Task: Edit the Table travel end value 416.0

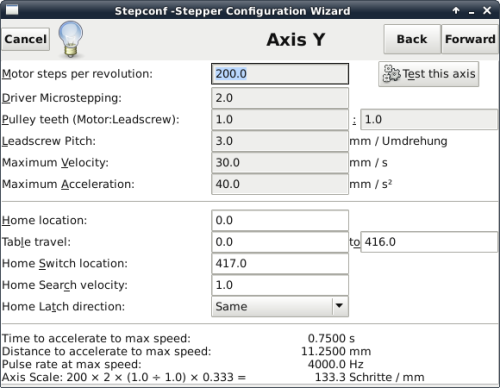Action: 429,242
